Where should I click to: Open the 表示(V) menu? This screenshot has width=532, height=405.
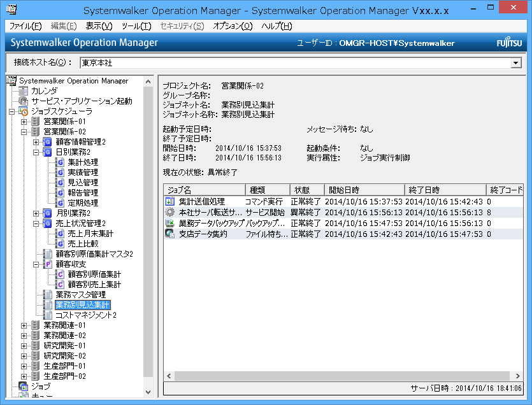99,26
